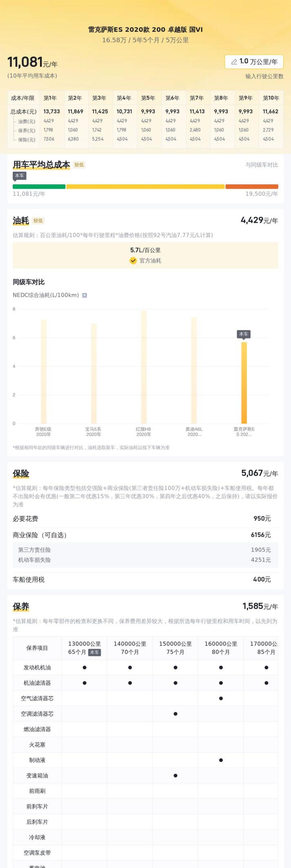The height and width of the screenshot is (868, 291).
Task: Click the 与同级车对比 link
Action: pyautogui.click(x=262, y=165)
